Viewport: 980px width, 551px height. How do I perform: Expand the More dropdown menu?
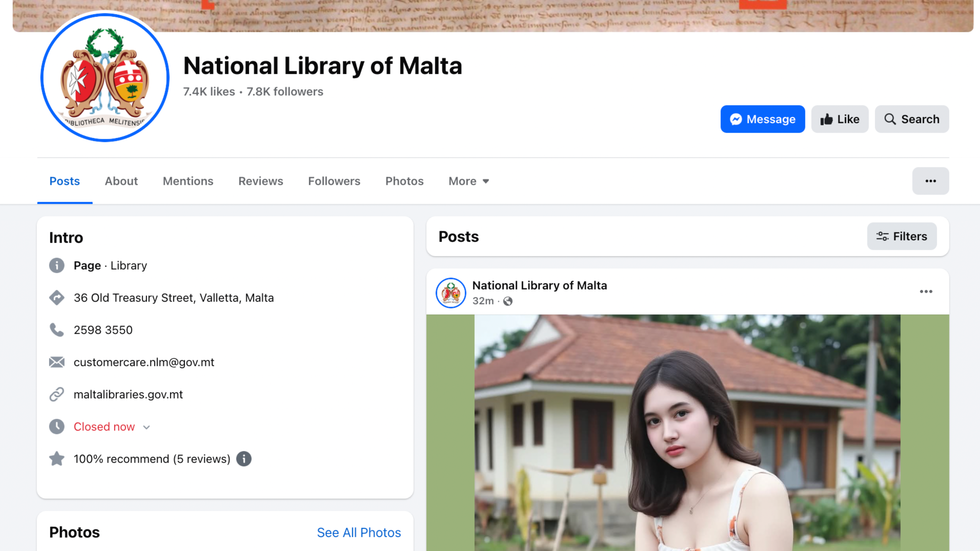[x=469, y=181]
